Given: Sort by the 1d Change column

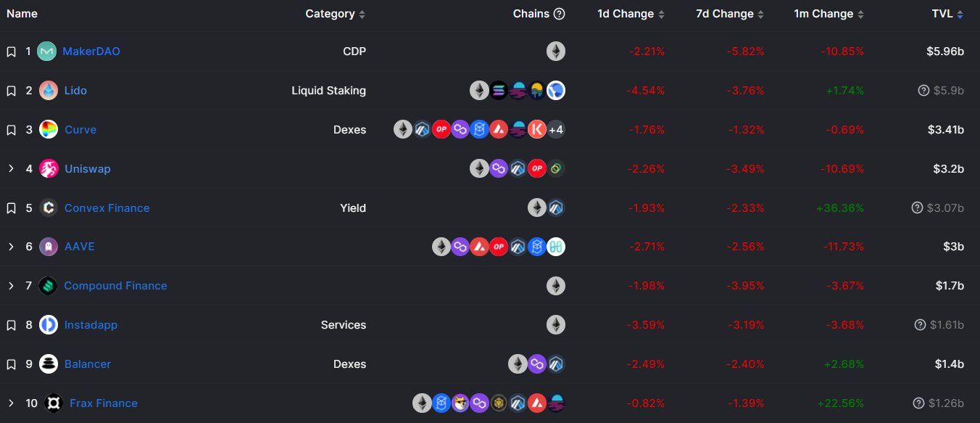Looking at the screenshot, I should (631, 14).
